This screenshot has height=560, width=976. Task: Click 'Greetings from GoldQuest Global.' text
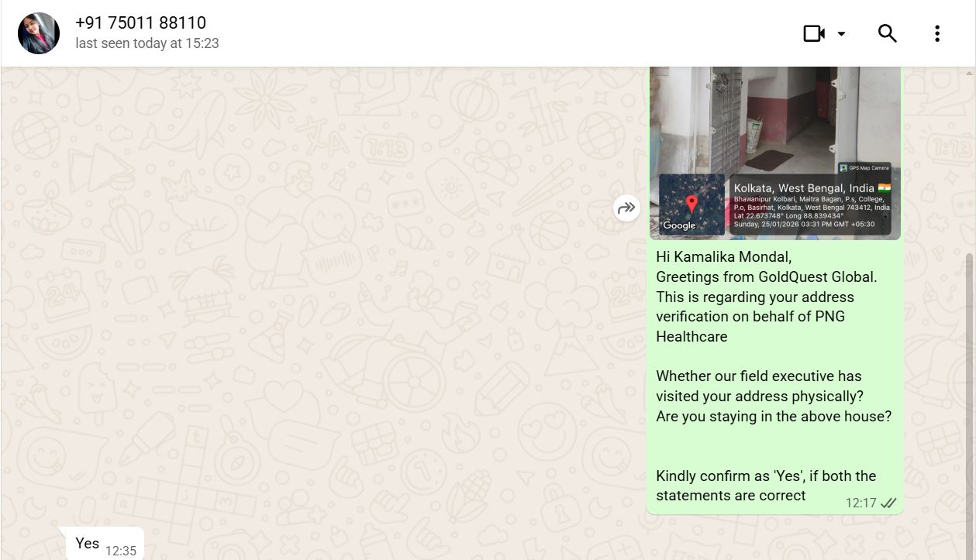pos(767,277)
